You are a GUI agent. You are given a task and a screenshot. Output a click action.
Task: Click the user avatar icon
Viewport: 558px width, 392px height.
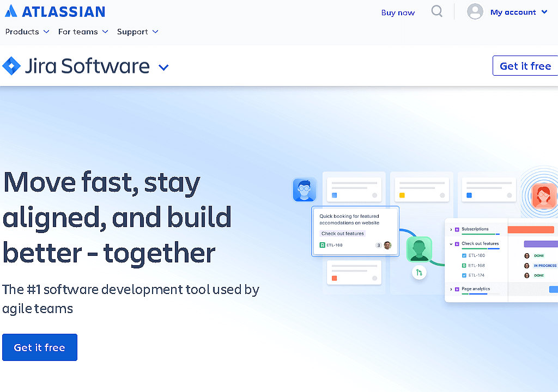click(x=475, y=12)
